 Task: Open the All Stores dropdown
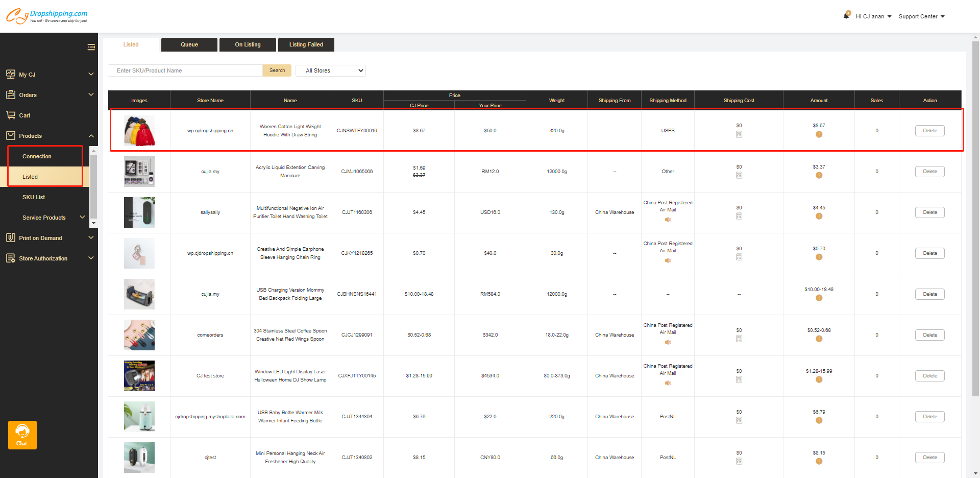point(331,70)
